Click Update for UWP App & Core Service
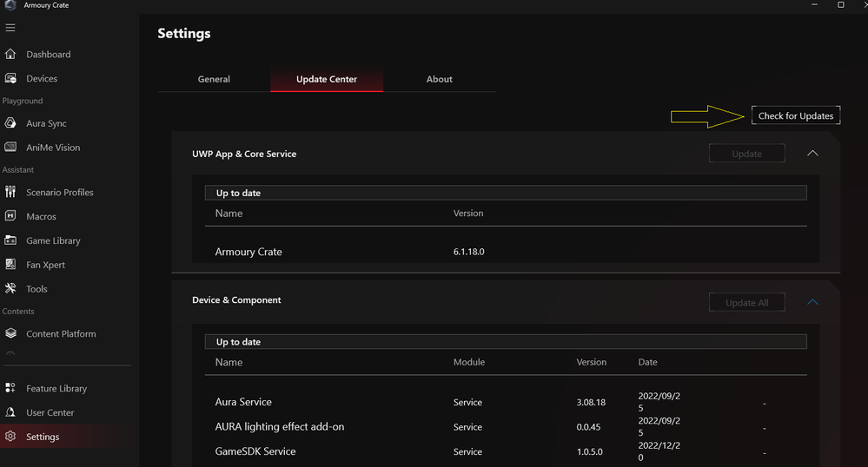Viewport: 868px width, 467px height. 746,154
